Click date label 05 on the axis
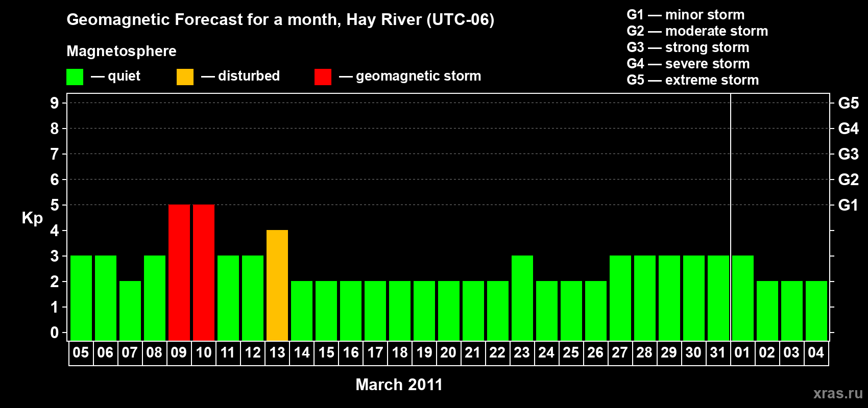This screenshot has width=868, height=408. click(x=81, y=352)
